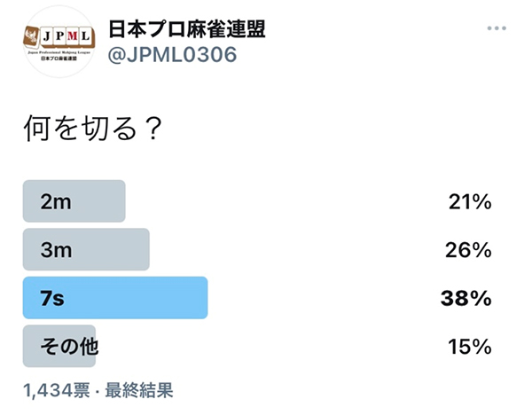Click the その他 option label text

69,347
